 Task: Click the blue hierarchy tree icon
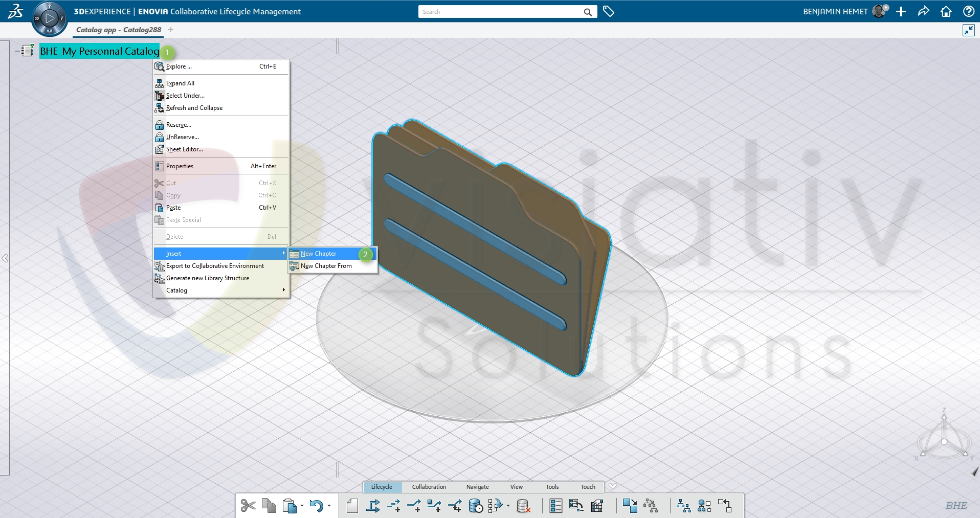[684, 506]
